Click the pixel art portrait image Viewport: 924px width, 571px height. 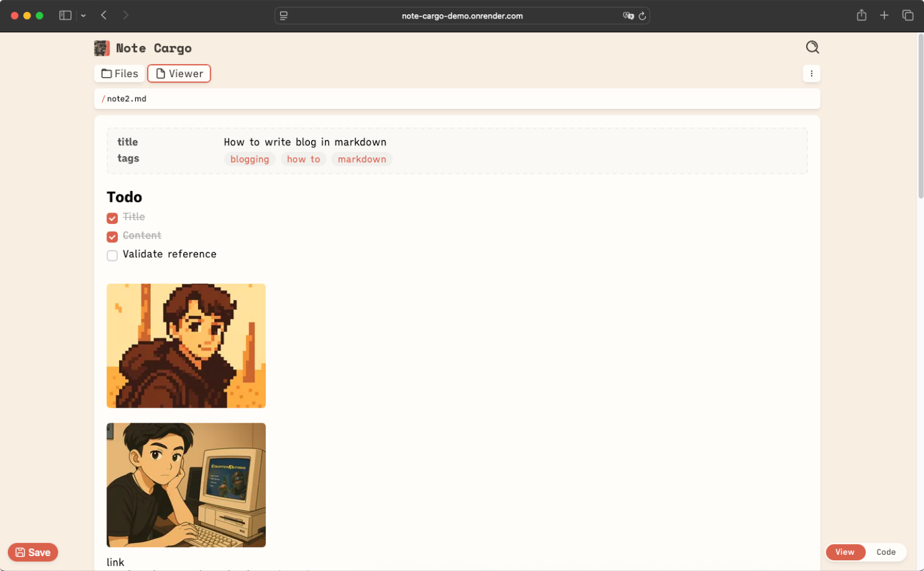(x=186, y=346)
